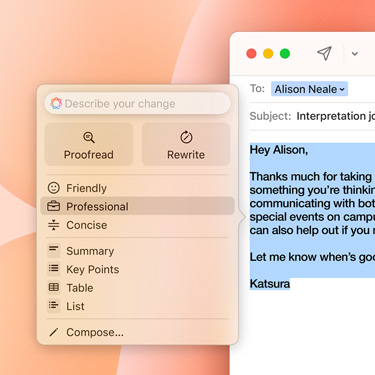This screenshot has width=375, height=375.
Task: Run Proofread on the selected text
Action: point(89,144)
